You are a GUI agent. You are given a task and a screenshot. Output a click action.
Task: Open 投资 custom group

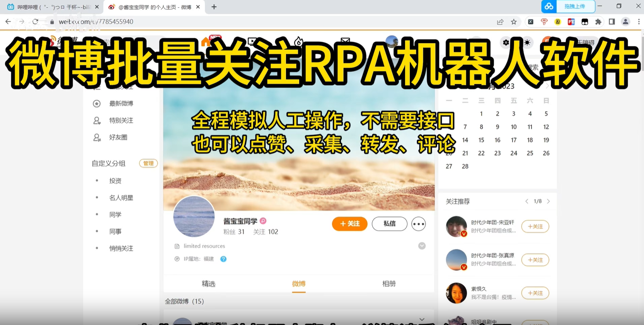(115, 181)
